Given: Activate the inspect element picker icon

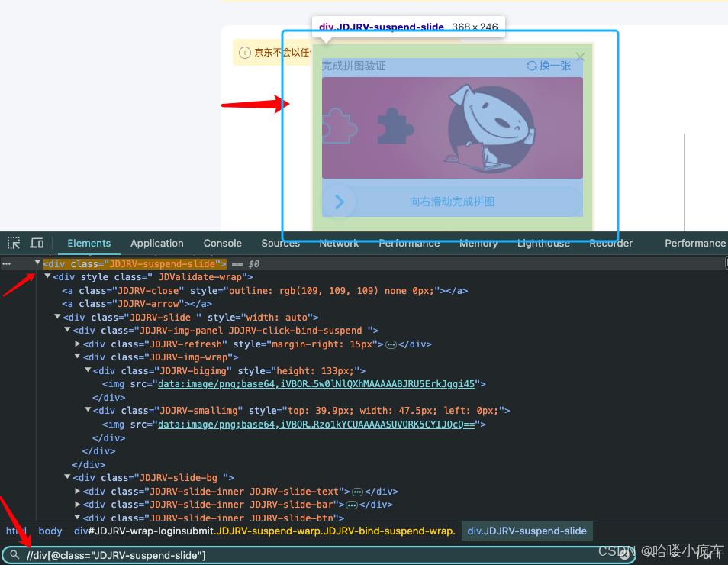Looking at the screenshot, I should tap(14, 243).
